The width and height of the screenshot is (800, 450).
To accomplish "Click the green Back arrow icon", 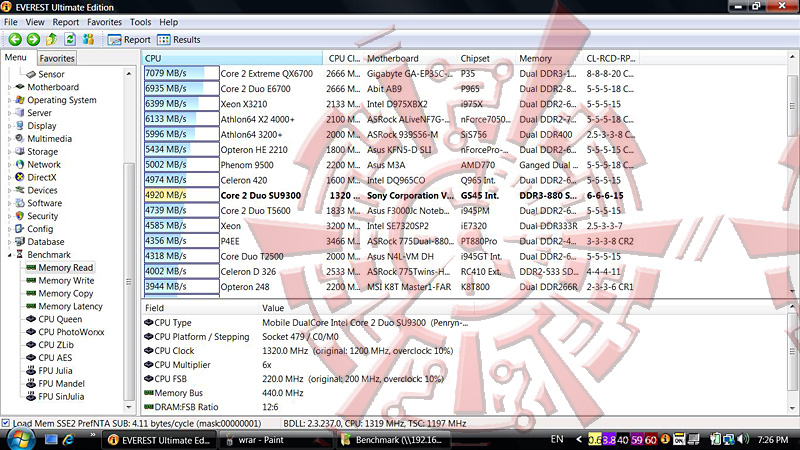I will click(x=15, y=39).
